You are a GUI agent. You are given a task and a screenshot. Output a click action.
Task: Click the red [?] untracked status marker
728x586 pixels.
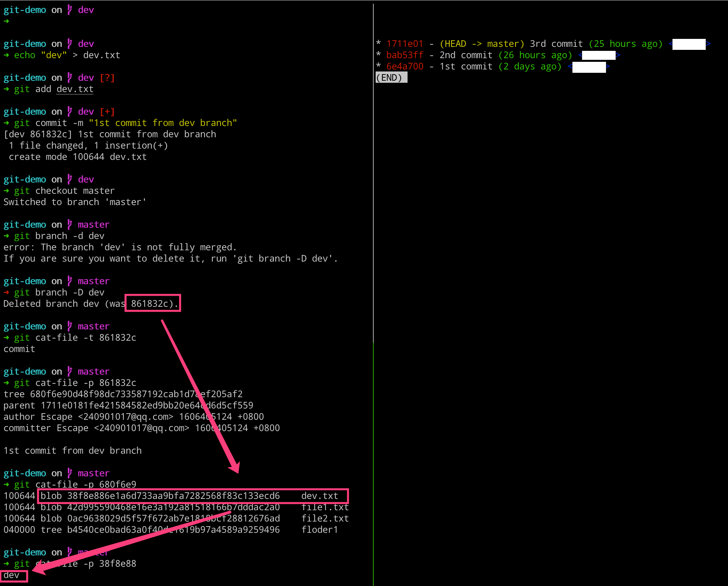click(x=107, y=78)
